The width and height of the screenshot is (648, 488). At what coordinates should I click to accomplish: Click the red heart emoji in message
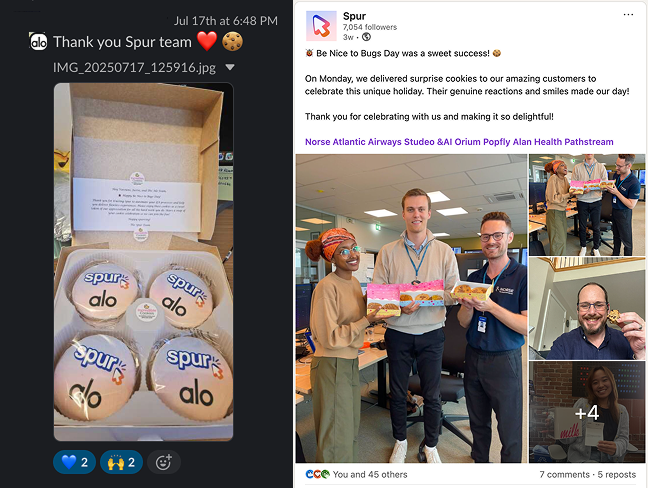click(x=207, y=42)
